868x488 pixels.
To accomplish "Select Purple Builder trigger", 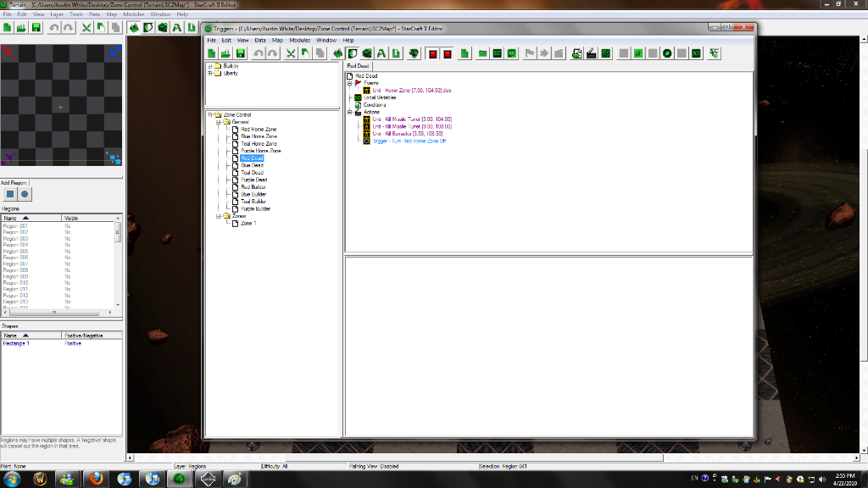I will pos(256,208).
